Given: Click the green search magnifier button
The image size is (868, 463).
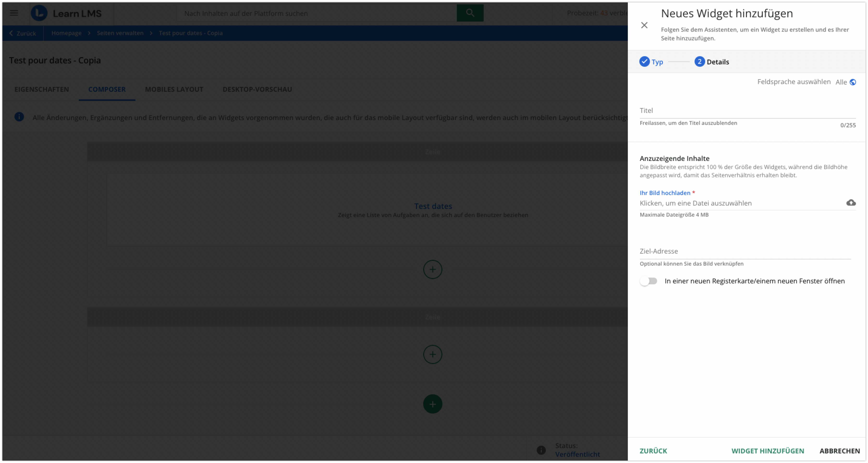Looking at the screenshot, I should click(x=470, y=13).
